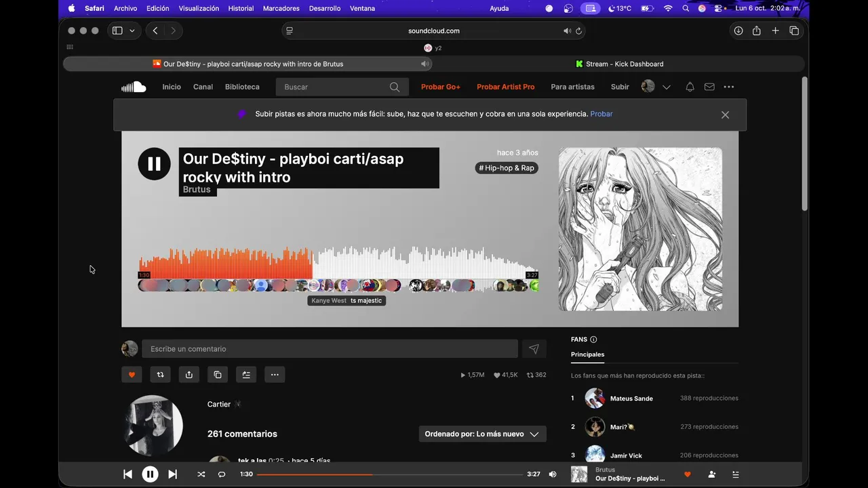Focus Escribe un comentario field
Image resolution: width=868 pixels, height=488 pixels.
coord(330,349)
